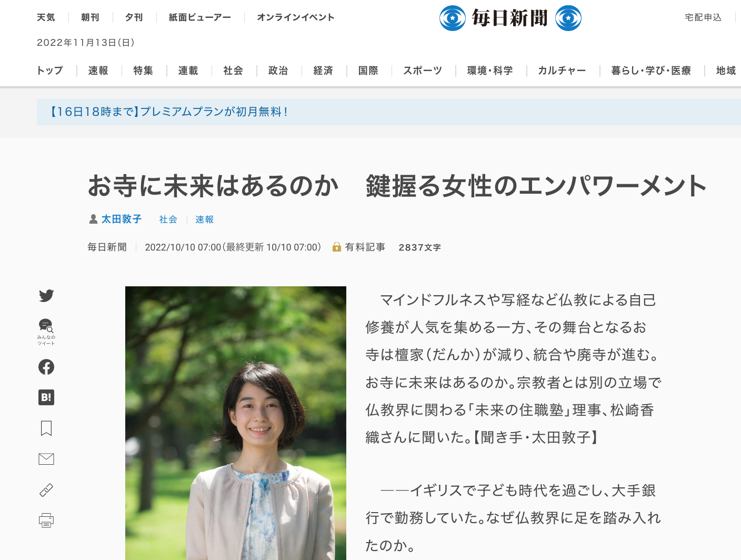
Task: Share article via Twitter bird icon
Action: [46, 295]
